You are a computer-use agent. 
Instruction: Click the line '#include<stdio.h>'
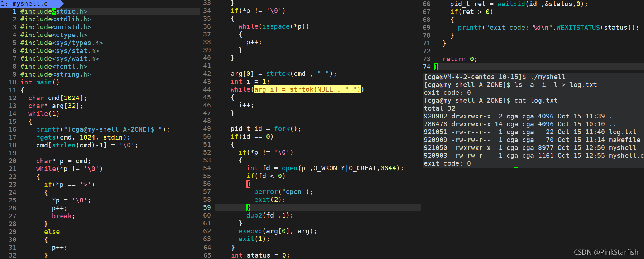click(x=54, y=11)
